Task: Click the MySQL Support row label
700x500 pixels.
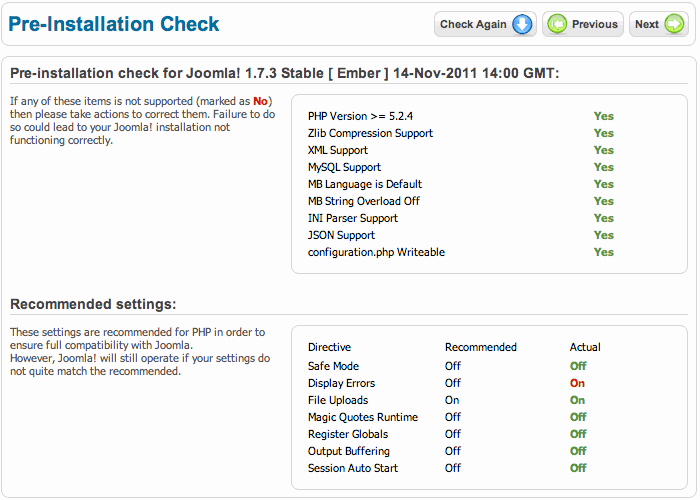Action: point(344,167)
